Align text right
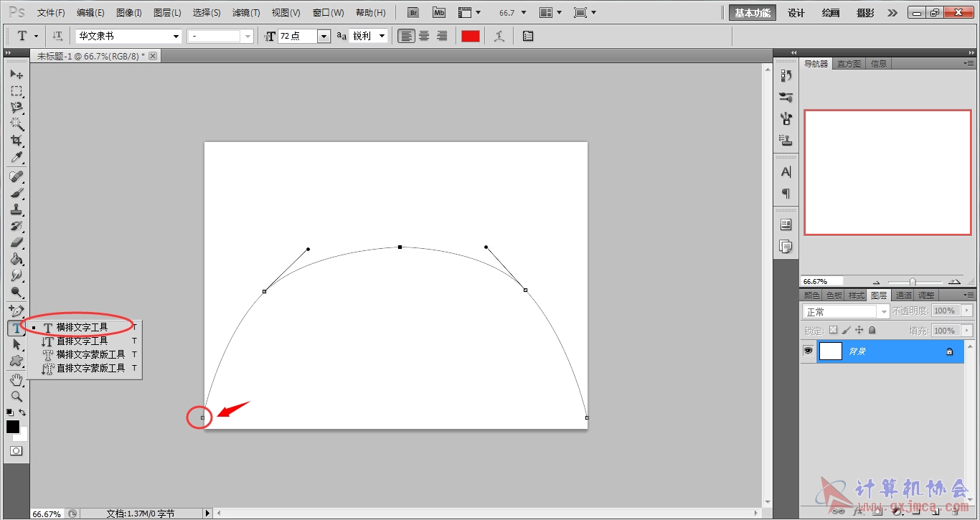 coord(441,36)
